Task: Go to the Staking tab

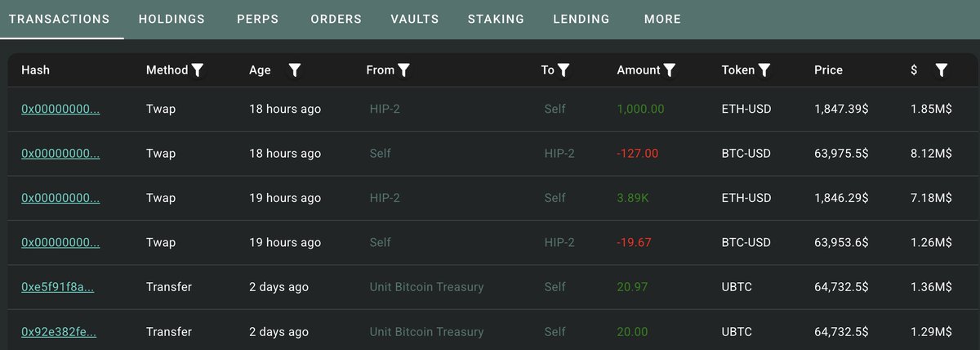Action: click(496, 19)
